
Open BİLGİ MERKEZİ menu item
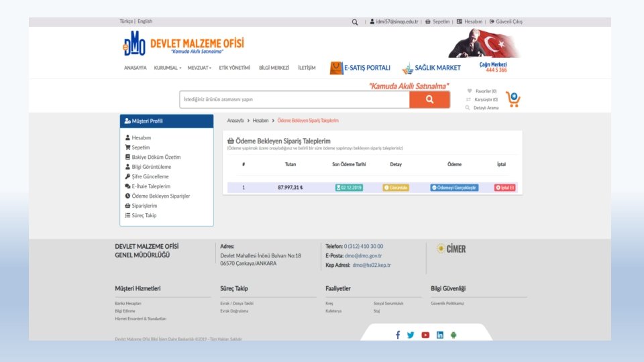[274, 68]
